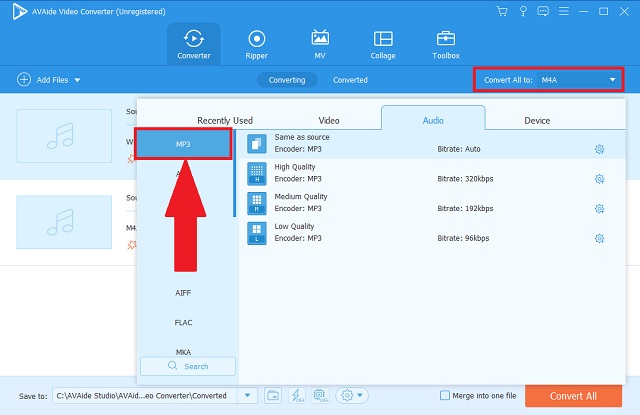Open the Converter module

pos(194,44)
